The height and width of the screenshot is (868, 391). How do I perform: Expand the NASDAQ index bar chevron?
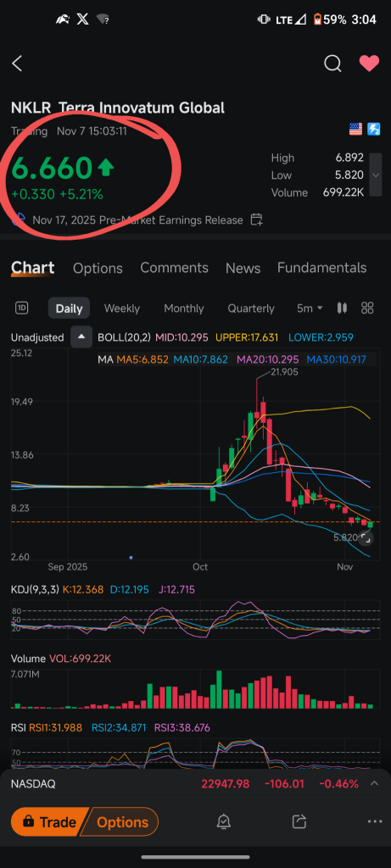point(374,783)
